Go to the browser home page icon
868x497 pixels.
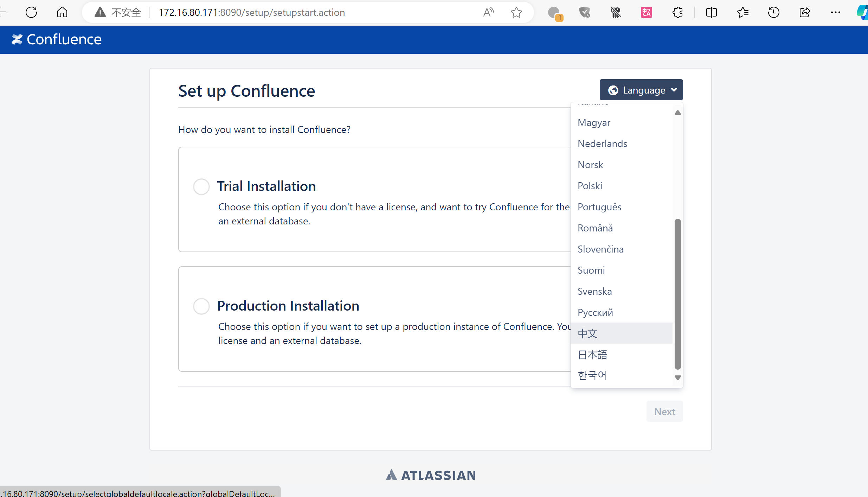click(x=62, y=13)
